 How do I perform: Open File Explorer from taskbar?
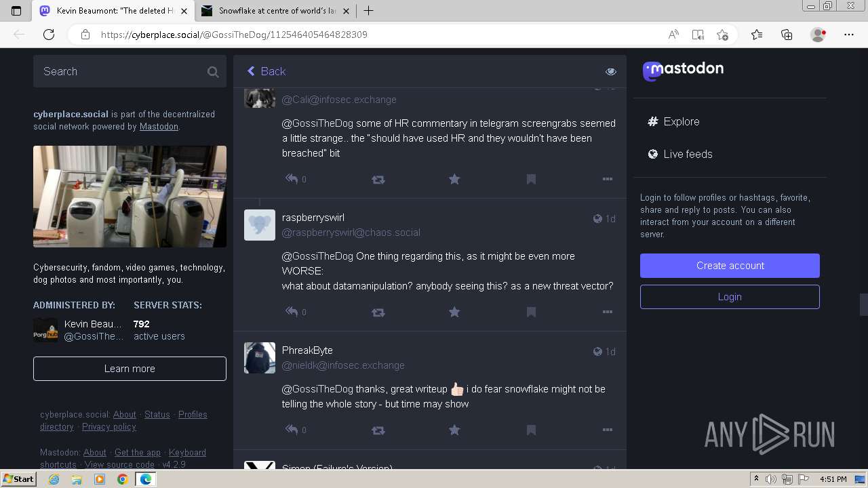tap(77, 479)
